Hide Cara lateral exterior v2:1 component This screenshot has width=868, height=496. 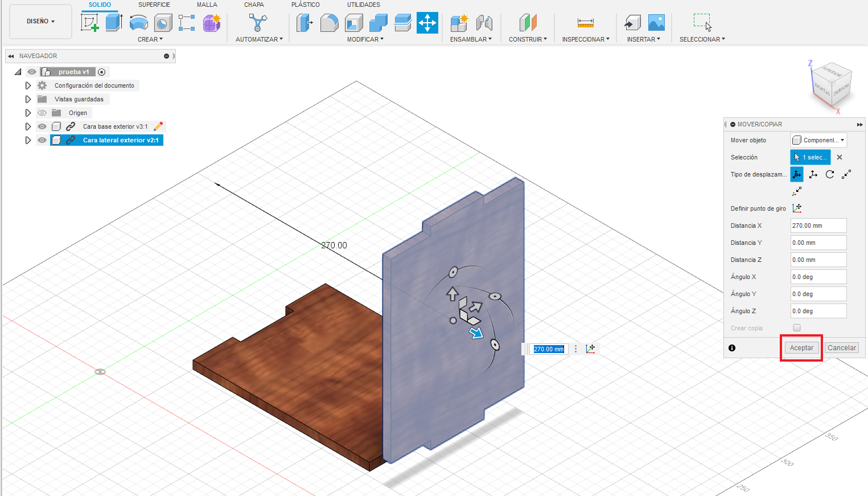[42, 140]
